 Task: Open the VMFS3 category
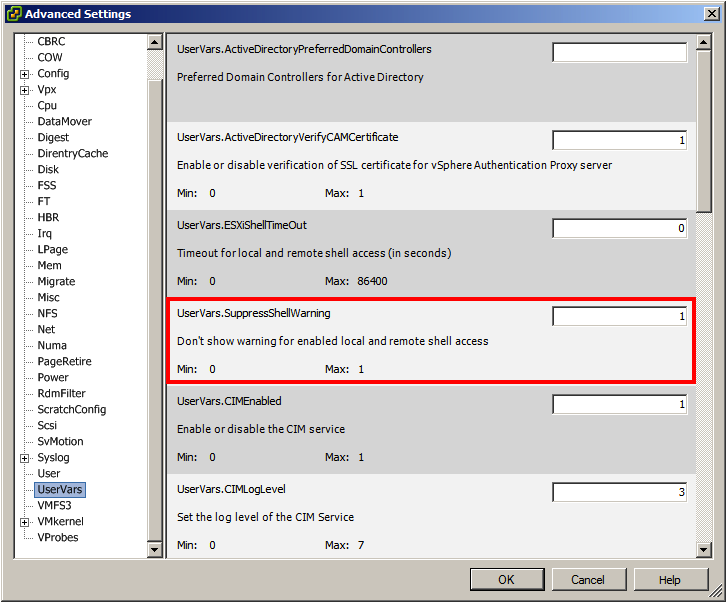pyautogui.click(x=54, y=505)
